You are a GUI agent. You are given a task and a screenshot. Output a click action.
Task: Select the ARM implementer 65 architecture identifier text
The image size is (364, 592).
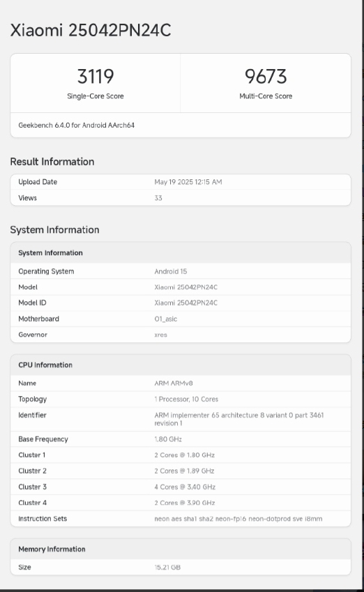coord(238,419)
